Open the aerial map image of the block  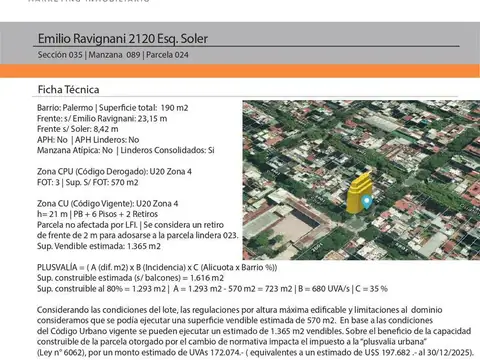(x=361, y=180)
